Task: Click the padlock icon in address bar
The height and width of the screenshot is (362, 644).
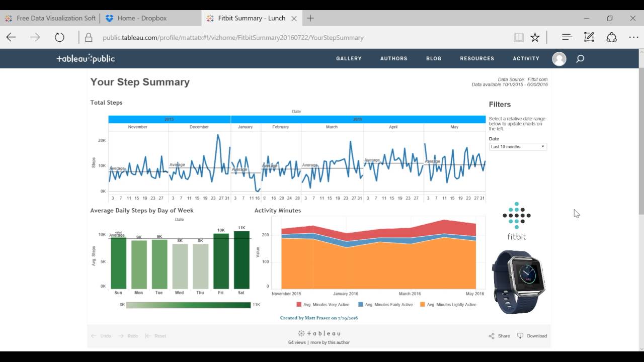Action: [x=89, y=38]
